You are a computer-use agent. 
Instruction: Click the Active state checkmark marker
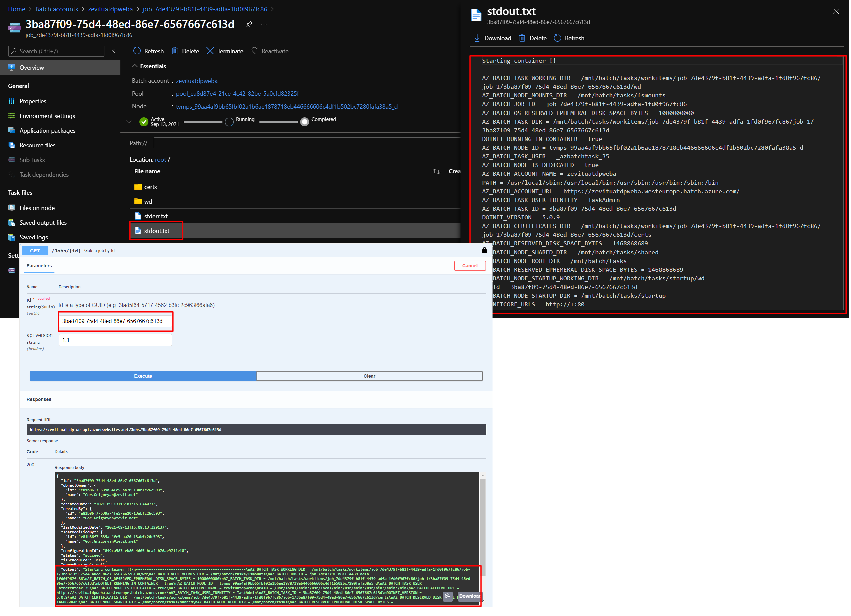tap(144, 122)
